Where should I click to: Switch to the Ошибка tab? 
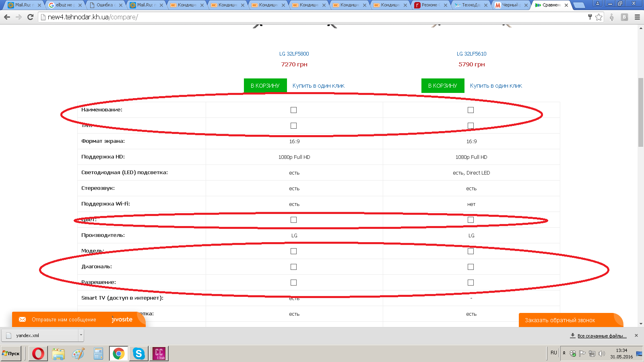105,5
